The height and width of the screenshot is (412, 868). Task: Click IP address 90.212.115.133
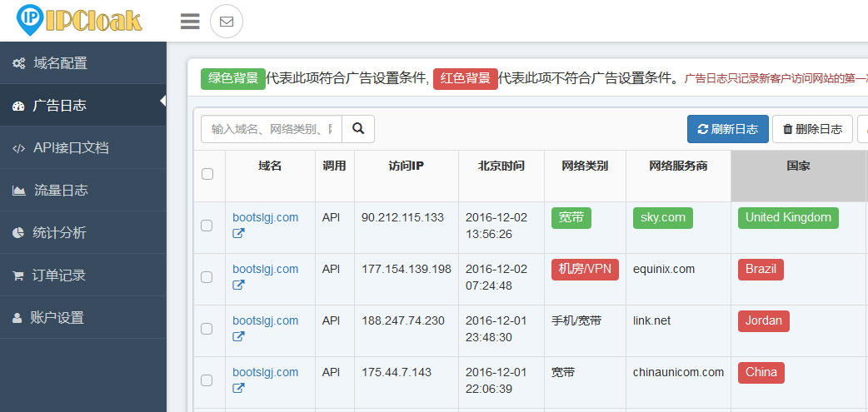pos(402,217)
